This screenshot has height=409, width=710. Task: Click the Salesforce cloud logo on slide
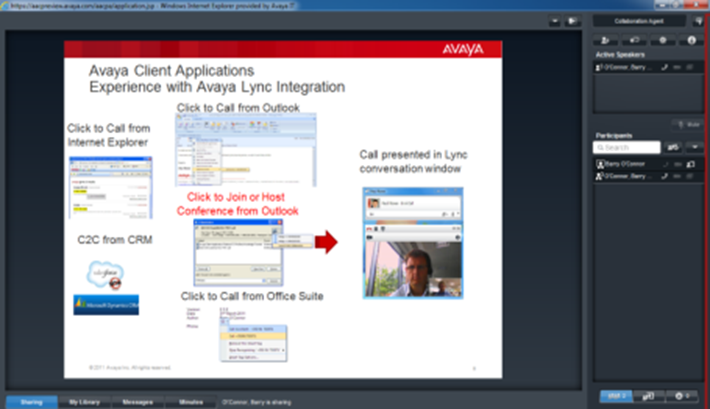[105, 274]
